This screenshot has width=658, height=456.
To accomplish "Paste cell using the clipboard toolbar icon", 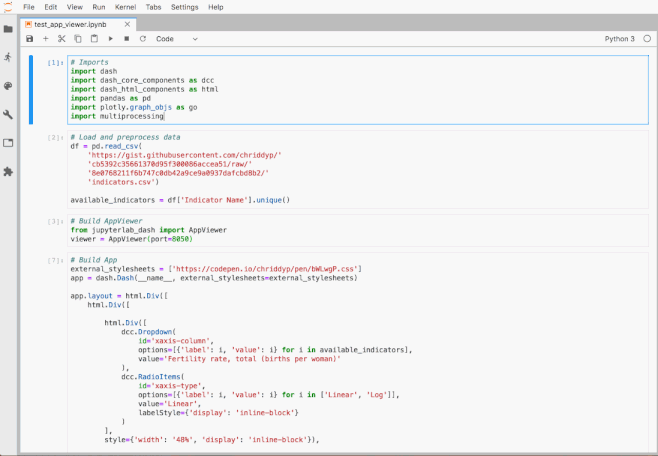I will click(94, 39).
